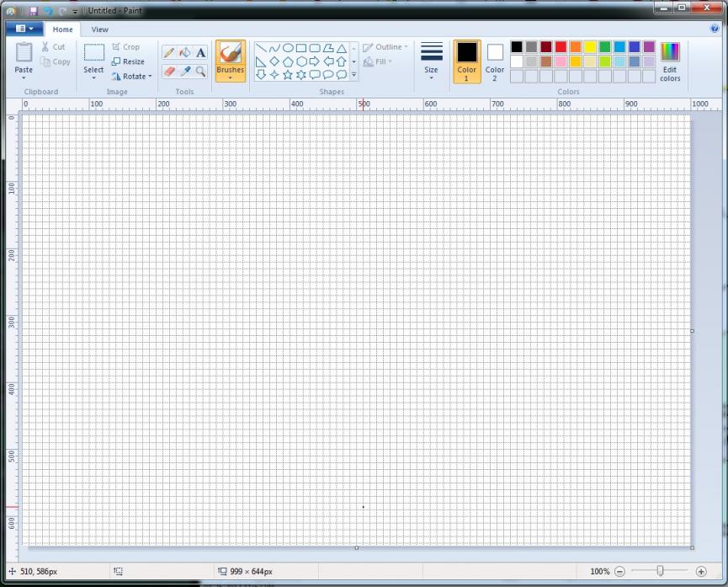728x587 pixels.
Task: Open the Brushes dropdown
Action: [x=230, y=77]
